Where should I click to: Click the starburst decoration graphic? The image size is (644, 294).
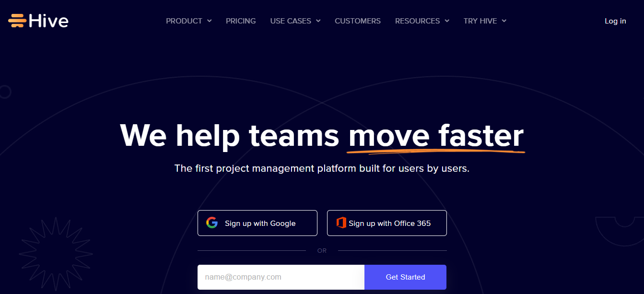coord(56,254)
